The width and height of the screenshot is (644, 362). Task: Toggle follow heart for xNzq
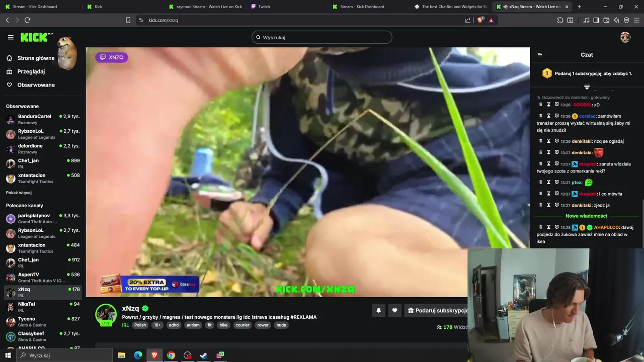tap(394, 311)
